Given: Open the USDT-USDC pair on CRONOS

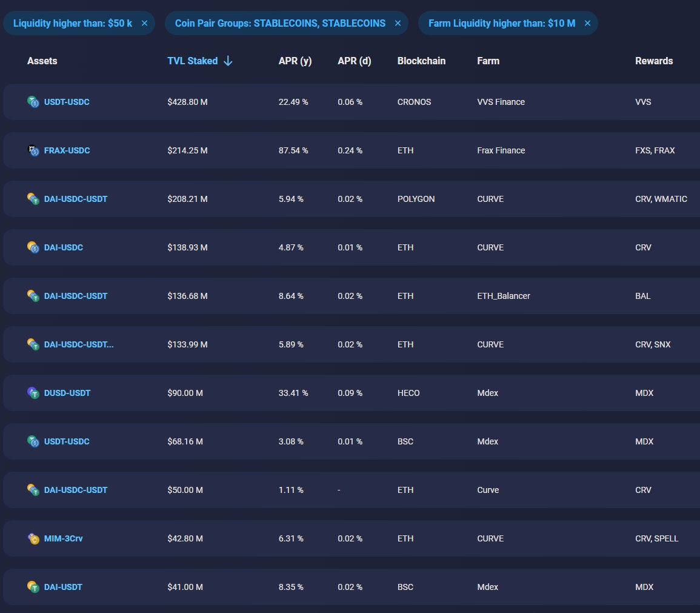Looking at the screenshot, I should [x=67, y=102].
